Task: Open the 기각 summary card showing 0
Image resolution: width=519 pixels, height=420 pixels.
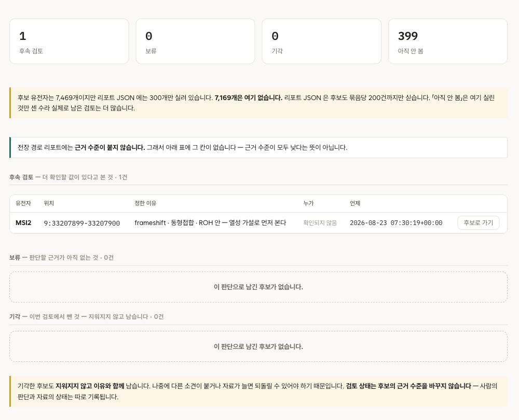Action: [321, 41]
